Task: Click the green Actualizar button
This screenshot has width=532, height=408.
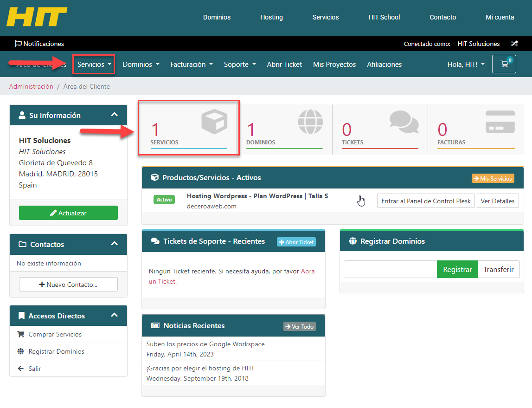Action: (x=68, y=213)
